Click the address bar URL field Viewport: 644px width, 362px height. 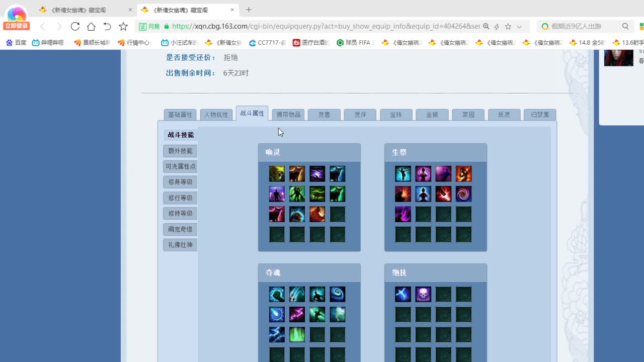[x=326, y=27]
